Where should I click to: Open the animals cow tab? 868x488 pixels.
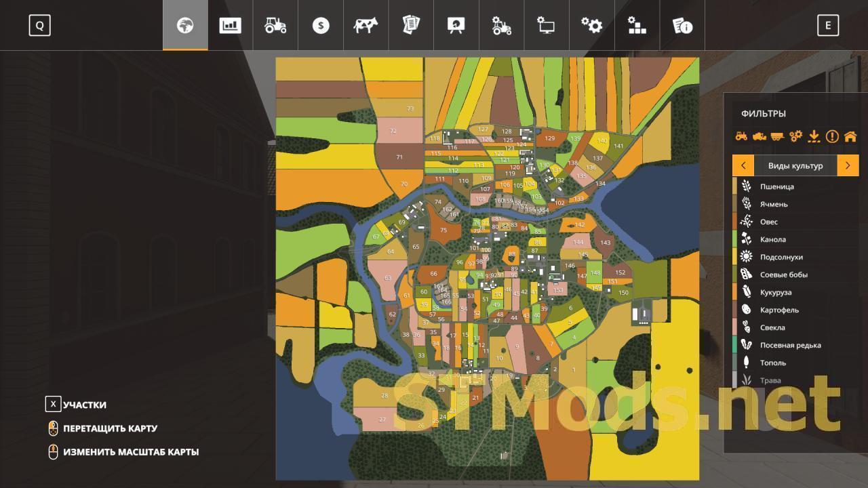point(366,26)
